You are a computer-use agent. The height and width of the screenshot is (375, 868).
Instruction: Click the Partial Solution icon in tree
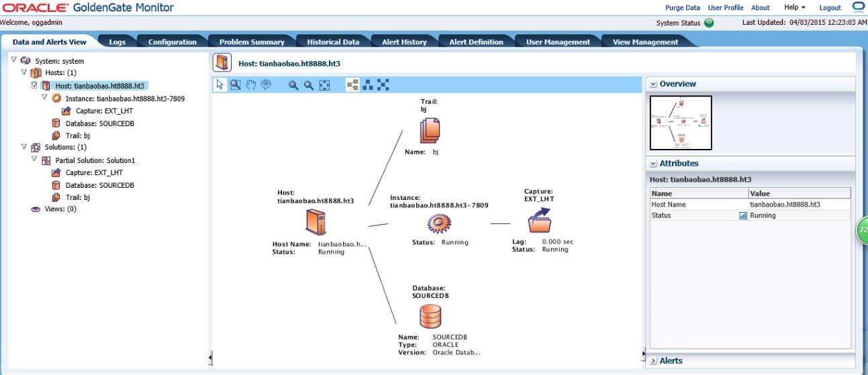coord(46,161)
